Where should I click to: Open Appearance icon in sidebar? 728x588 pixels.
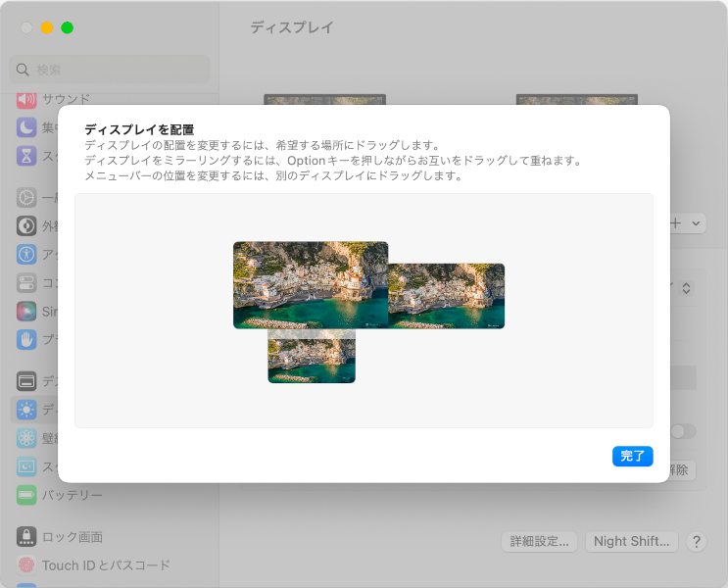tap(26, 226)
